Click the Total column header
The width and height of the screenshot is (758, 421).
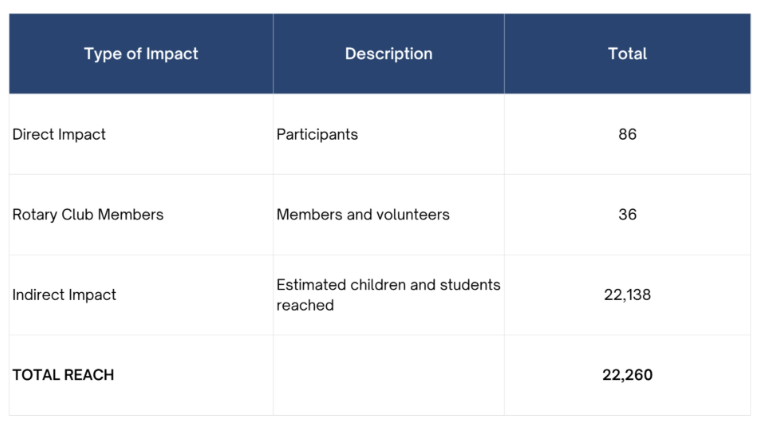pyautogui.click(x=627, y=54)
